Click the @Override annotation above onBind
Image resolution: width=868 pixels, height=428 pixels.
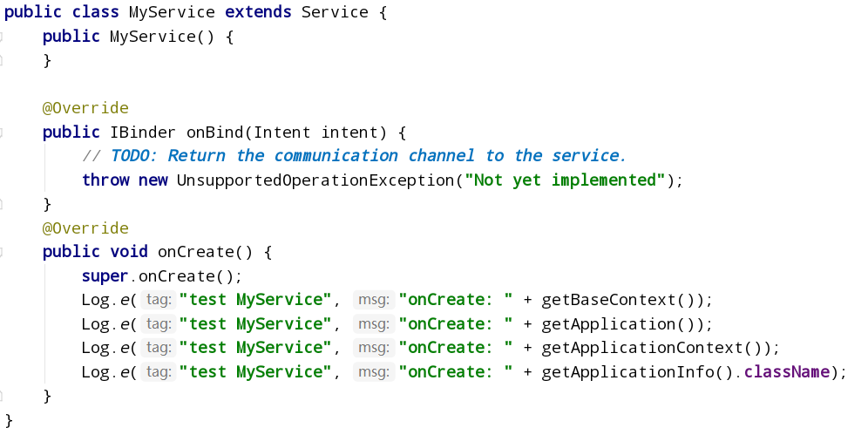pyautogui.click(x=85, y=108)
